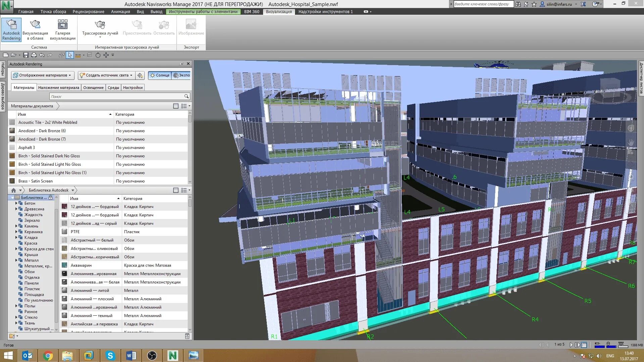Toggle Autodesk library panel display button

point(176,190)
